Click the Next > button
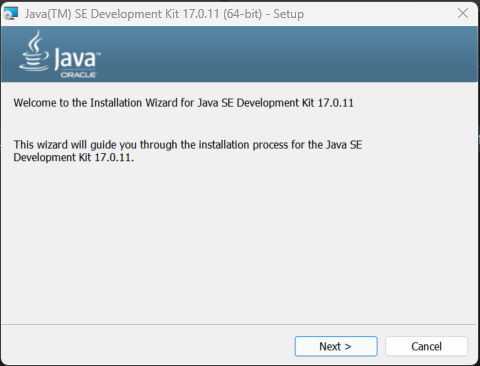 pyautogui.click(x=336, y=346)
